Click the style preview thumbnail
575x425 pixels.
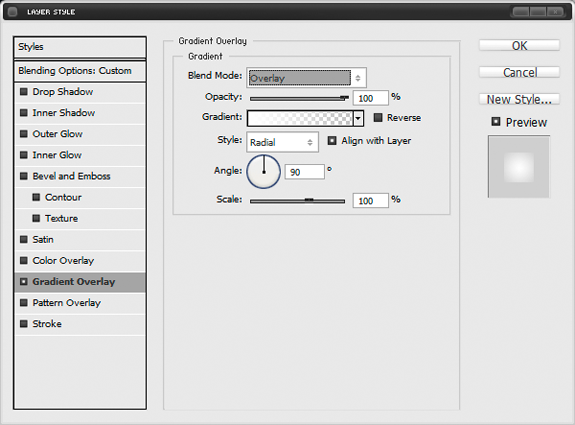tap(519, 166)
